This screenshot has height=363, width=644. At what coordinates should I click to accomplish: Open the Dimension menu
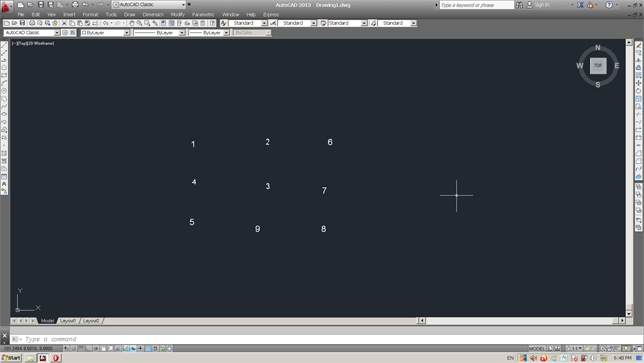coord(154,15)
